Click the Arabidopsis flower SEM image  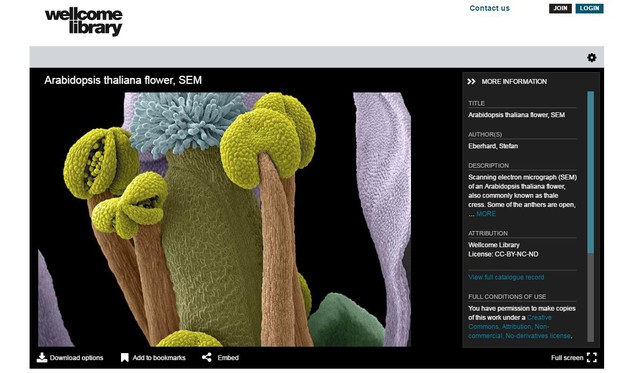coord(224,219)
